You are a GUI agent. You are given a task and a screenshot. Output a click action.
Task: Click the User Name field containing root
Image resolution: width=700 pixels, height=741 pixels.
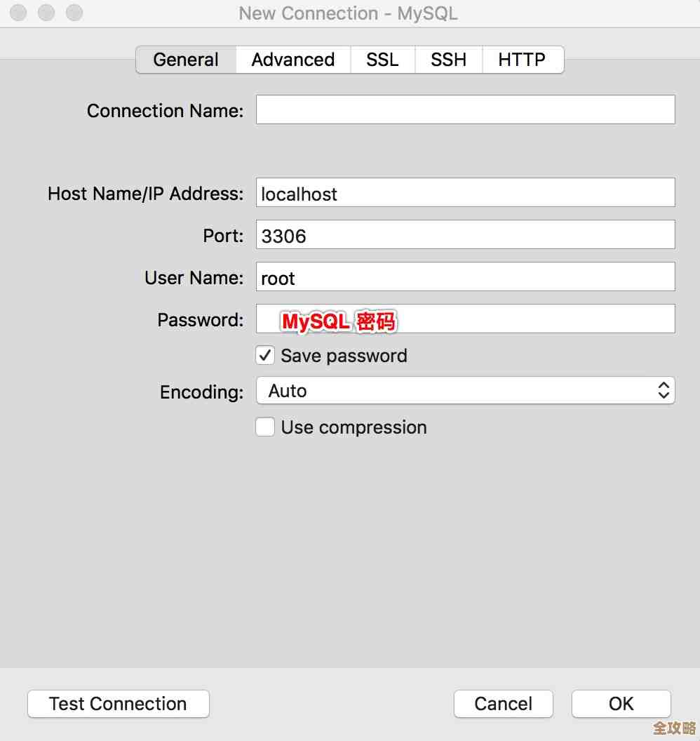[x=465, y=276]
